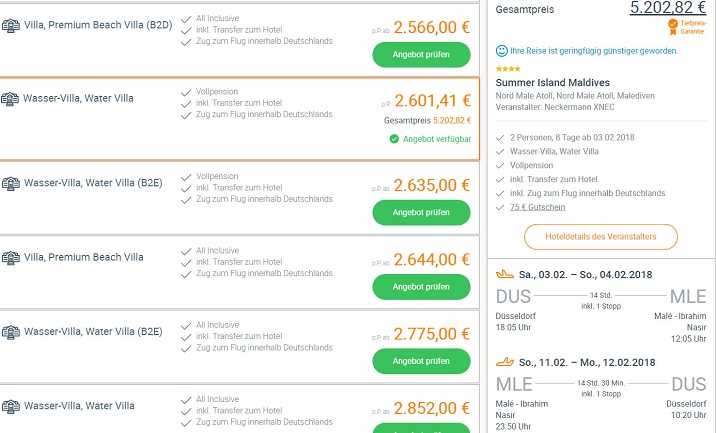Image resolution: width=716 pixels, height=433 pixels.
Task: Click Angebot prüfen for 2.635,00 € offer
Action: click(x=421, y=212)
